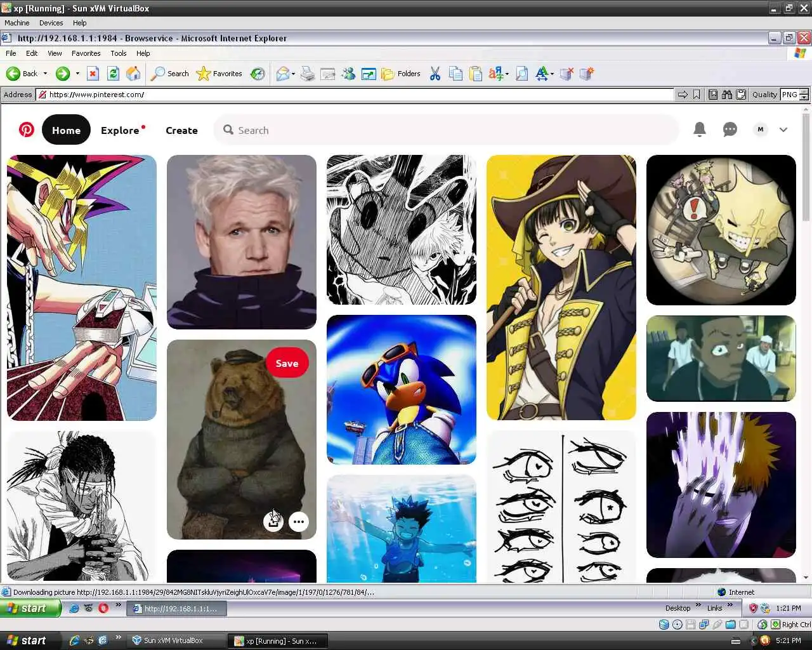Image resolution: width=812 pixels, height=650 pixels.
Task: Click the IE Forward button
Action: coord(63,74)
